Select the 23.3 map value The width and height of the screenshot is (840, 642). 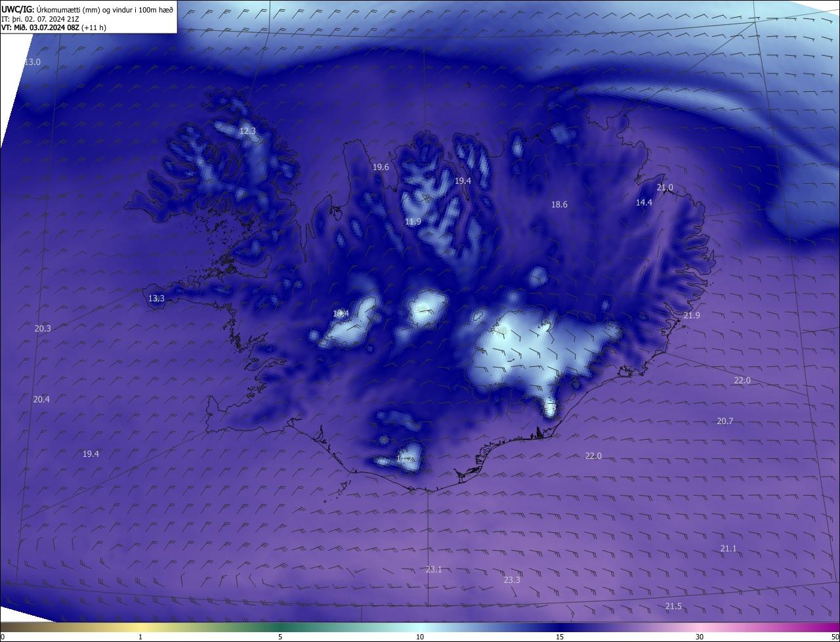[x=512, y=580]
